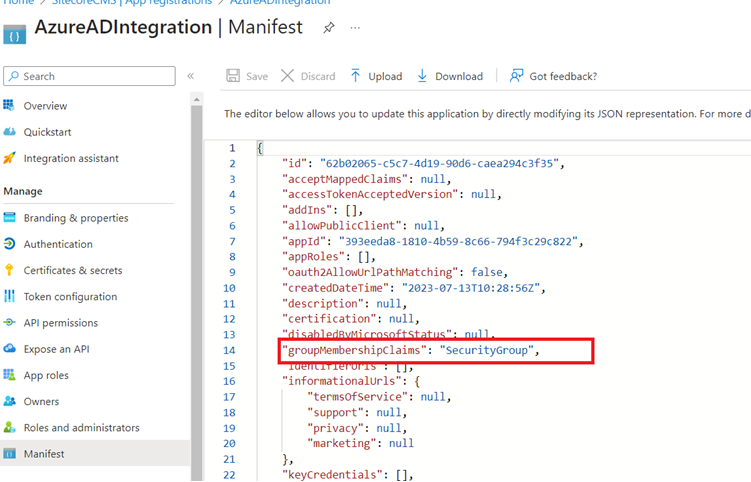Click the Discard X icon

point(287,76)
